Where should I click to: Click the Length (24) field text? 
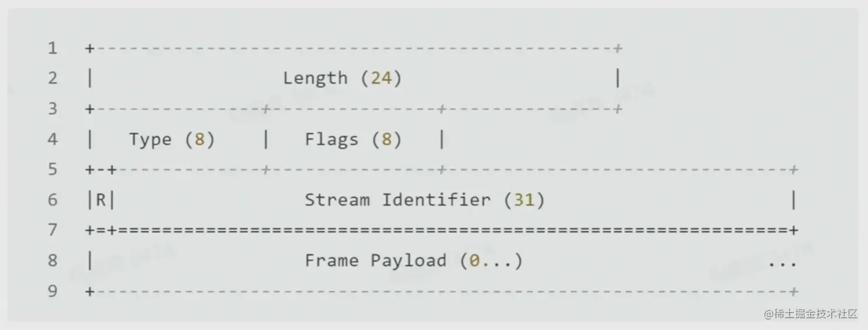point(342,78)
